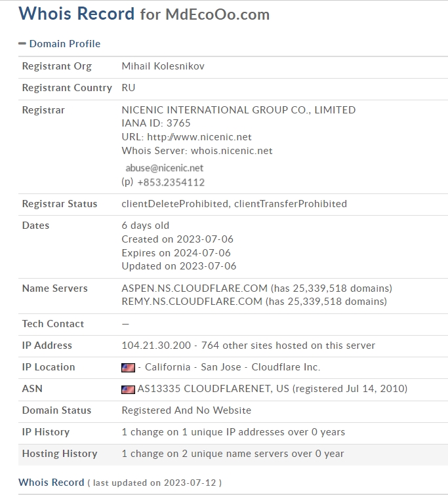Click the IP address 104.21.30.200
Viewport: 448px width, 495px height.
pyautogui.click(x=157, y=346)
